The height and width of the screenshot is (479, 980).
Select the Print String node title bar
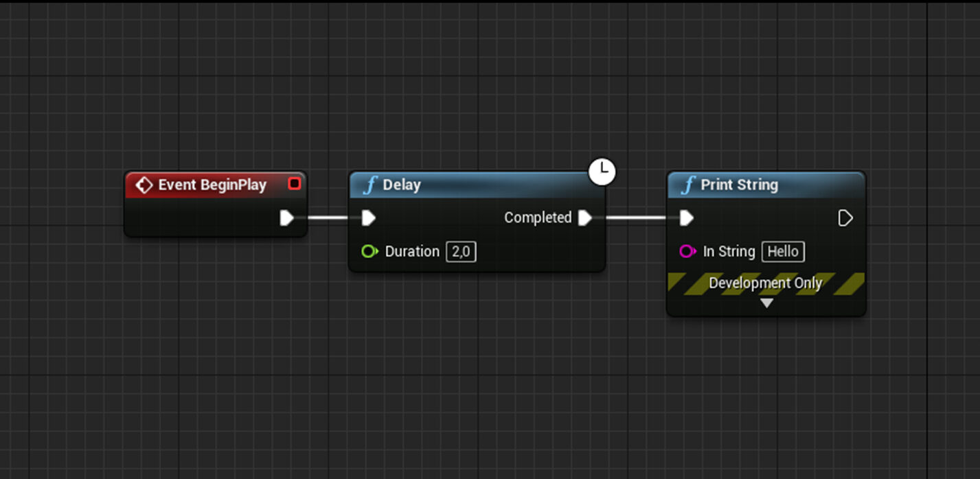coord(783,185)
